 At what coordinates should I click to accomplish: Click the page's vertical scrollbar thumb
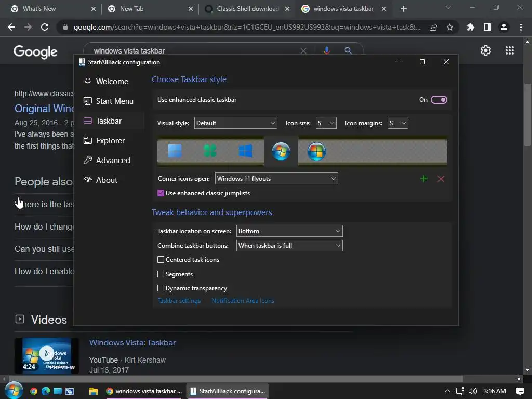(x=527, y=115)
